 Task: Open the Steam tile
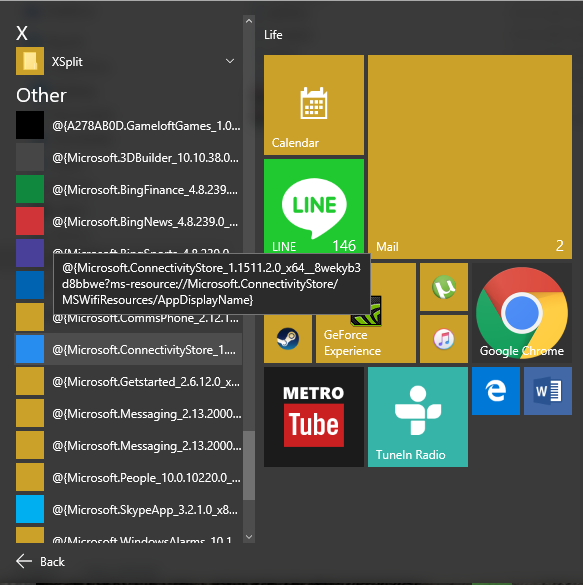click(x=288, y=339)
